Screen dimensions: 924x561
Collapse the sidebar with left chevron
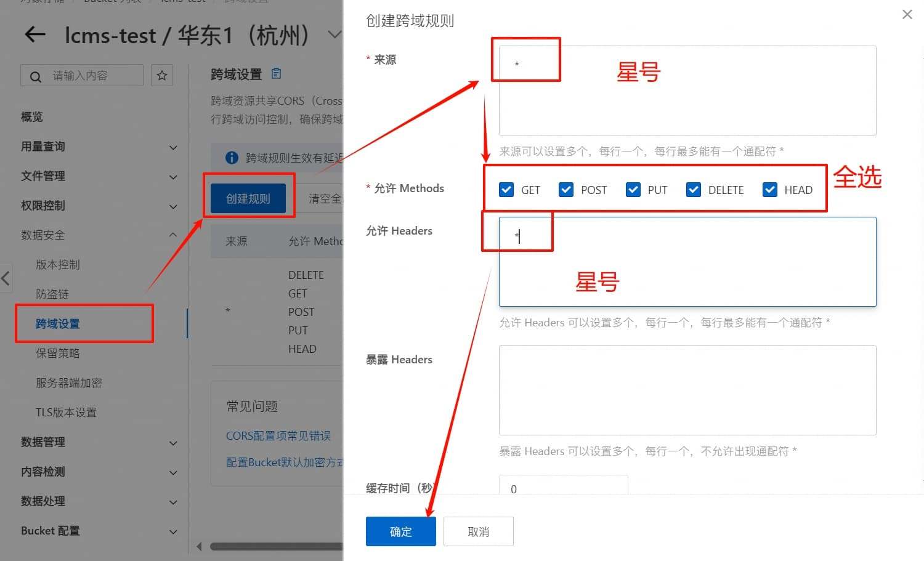6,278
